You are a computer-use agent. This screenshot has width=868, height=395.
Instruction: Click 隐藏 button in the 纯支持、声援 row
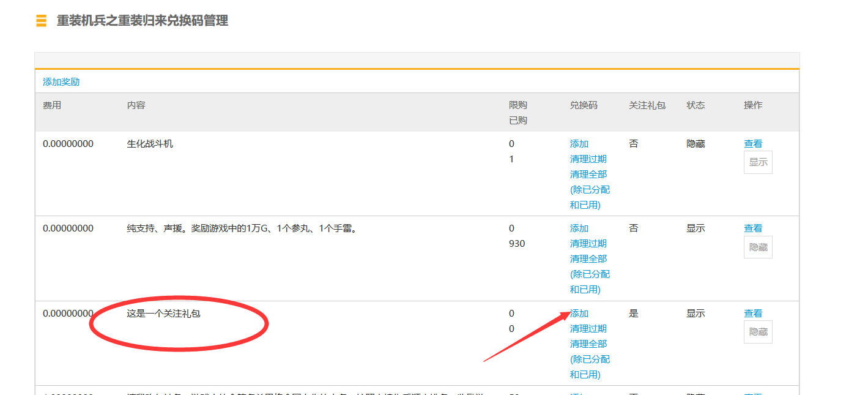(758, 247)
